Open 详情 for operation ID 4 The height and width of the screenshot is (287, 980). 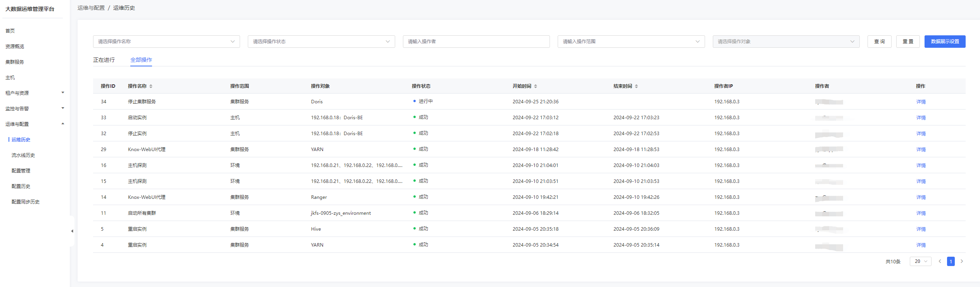coord(921,245)
